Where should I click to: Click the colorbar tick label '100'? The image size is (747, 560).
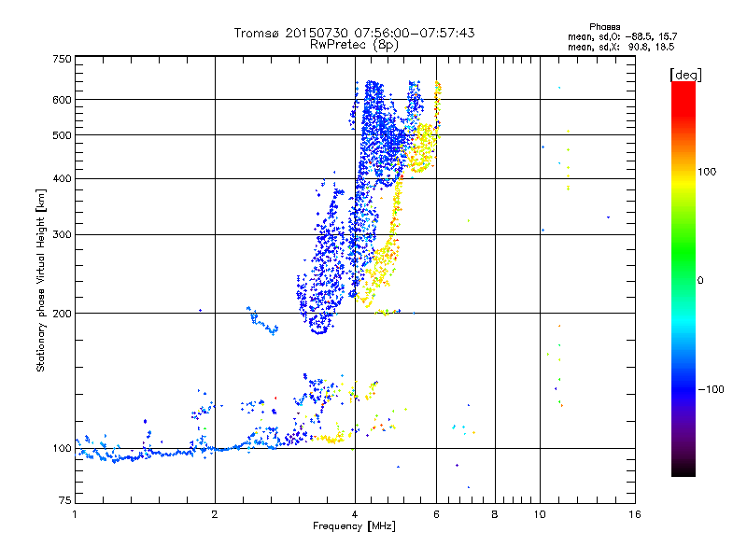pos(707,172)
